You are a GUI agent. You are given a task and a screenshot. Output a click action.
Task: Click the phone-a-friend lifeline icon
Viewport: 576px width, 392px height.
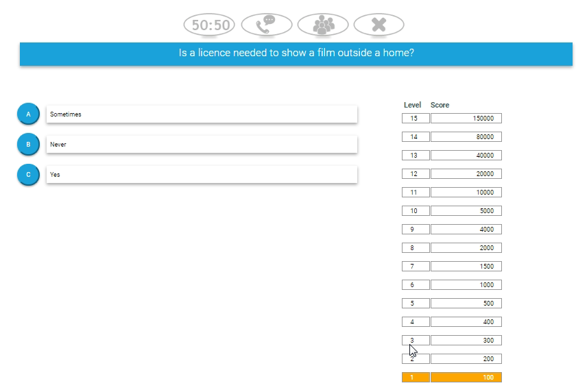pyautogui.click(x=267, y=25)
